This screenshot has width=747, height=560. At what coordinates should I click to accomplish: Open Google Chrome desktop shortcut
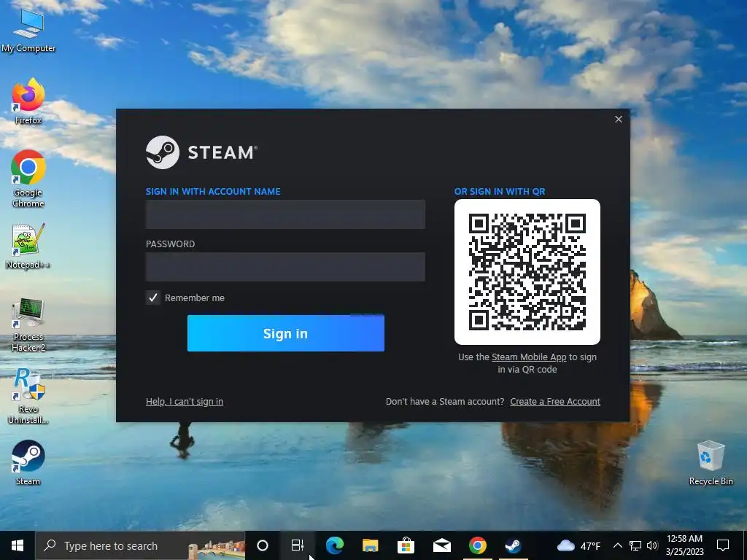click(28, 179)
